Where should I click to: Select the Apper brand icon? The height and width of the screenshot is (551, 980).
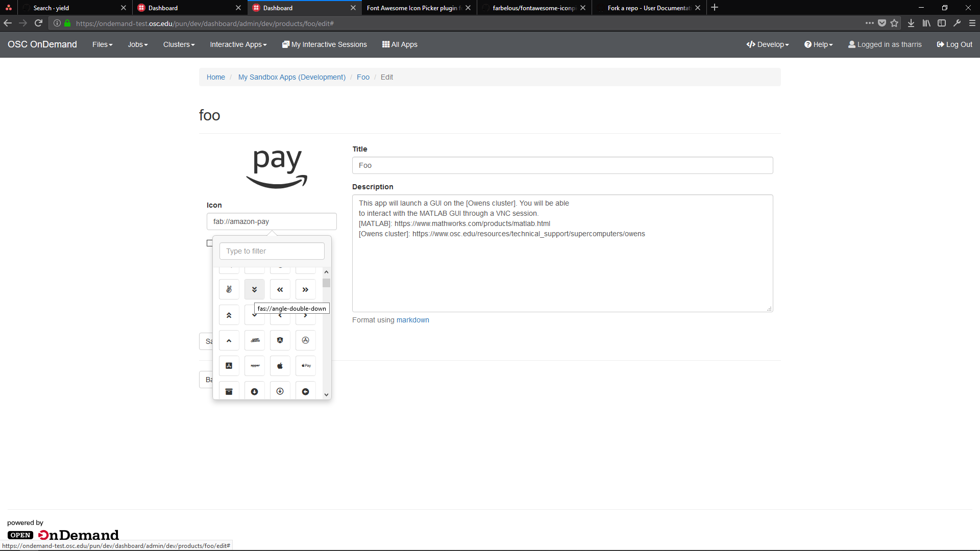point(254,365)
